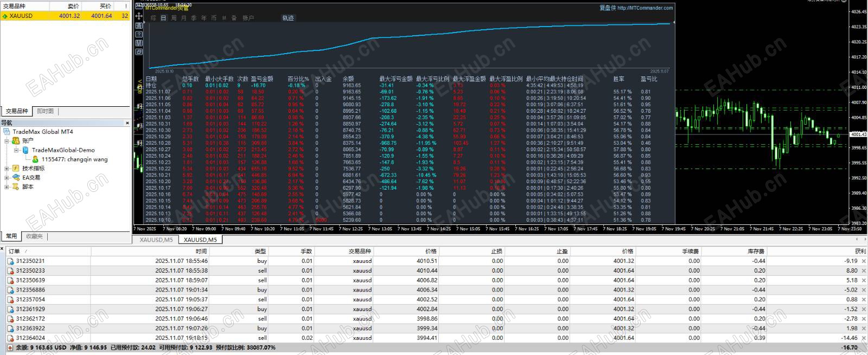The width and height of the screenshot is (868, 355).
Task: Click the TradeMaxGlobal-Demo server icon
Action: click(25, 150)
